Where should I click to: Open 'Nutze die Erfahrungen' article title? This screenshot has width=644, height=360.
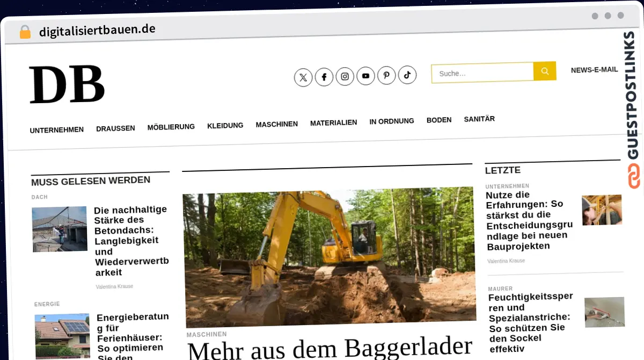529,220
